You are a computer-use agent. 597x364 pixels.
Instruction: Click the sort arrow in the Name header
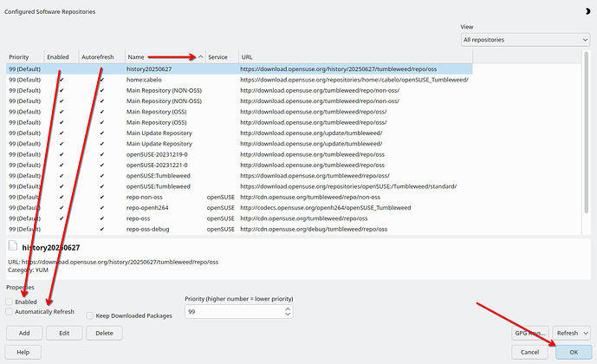tap(201, 56)
